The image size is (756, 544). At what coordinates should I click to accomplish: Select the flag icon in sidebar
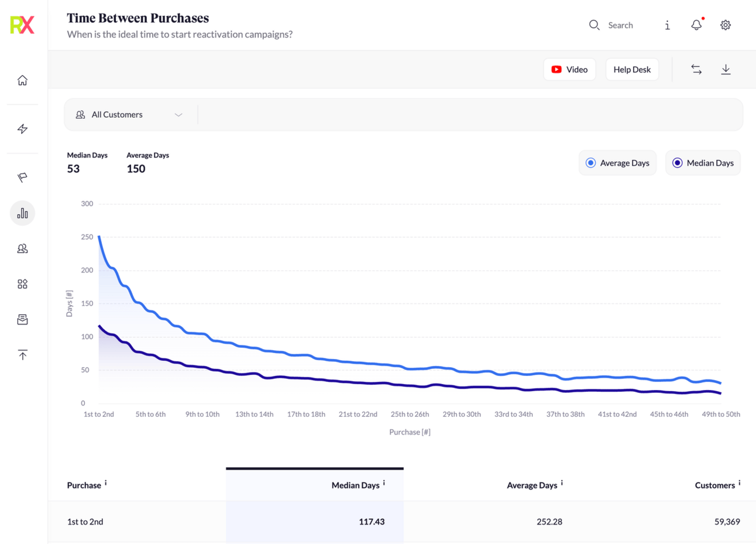pos(22,177)
